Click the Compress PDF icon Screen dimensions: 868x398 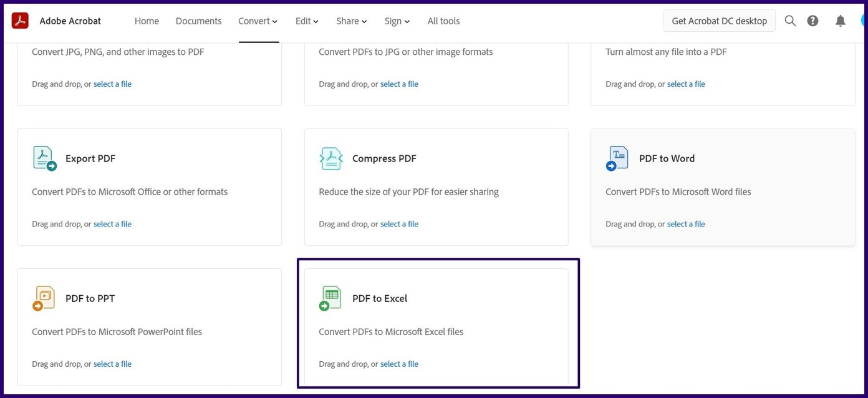(x=331, y=158)
